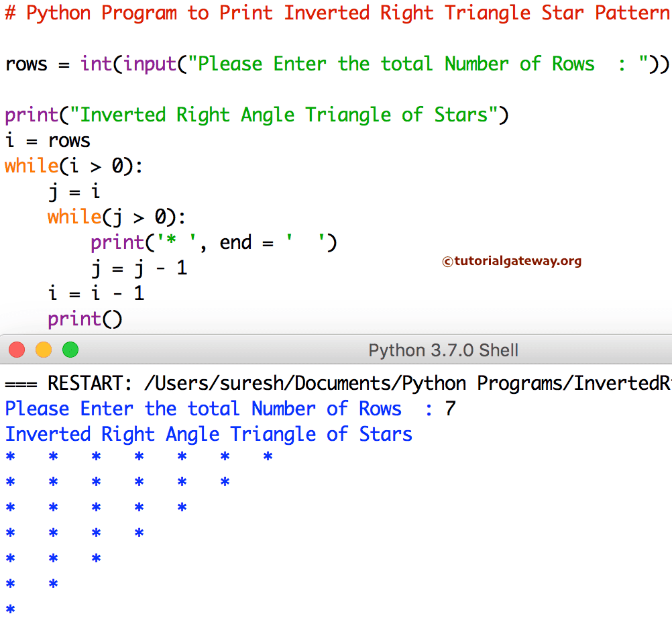Click the green zoom button
Screen dimensions: 672x618
[x=70, y=350]
